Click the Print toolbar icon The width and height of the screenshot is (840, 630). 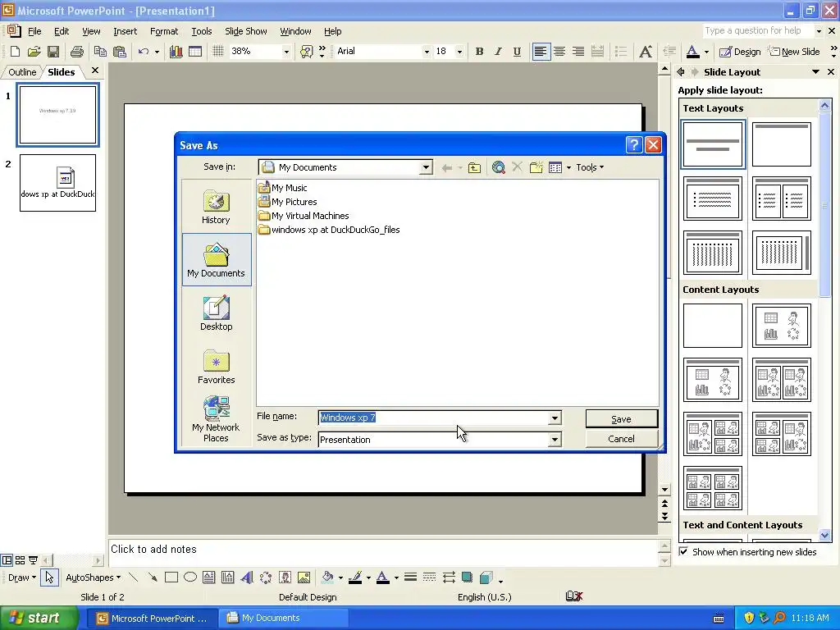pyautogui.click(x=77, y=52)
